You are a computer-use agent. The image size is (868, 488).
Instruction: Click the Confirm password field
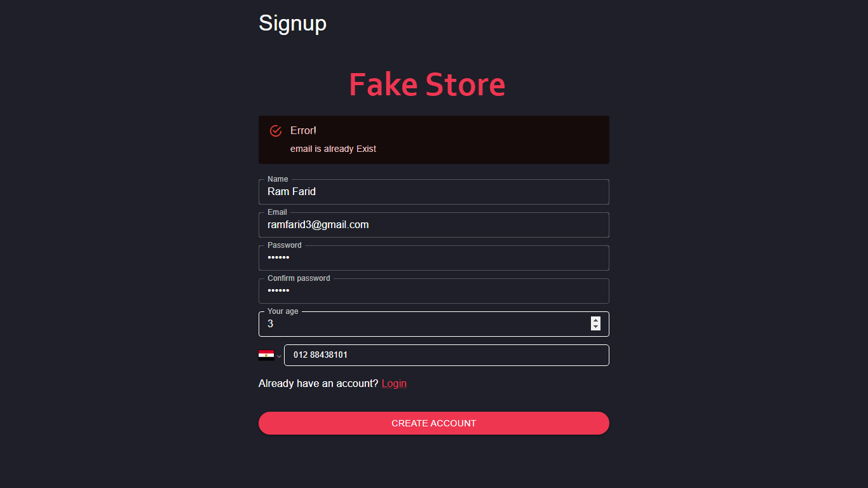point(433,291)
